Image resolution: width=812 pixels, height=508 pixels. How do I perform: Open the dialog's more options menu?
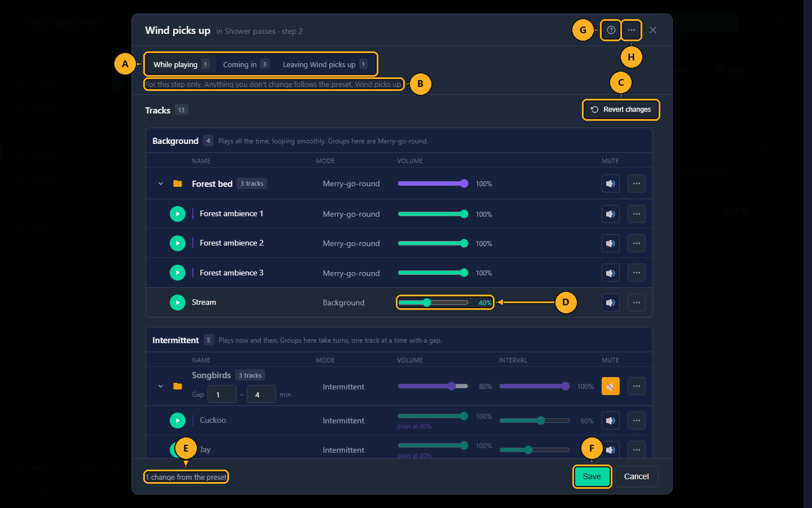631,30
